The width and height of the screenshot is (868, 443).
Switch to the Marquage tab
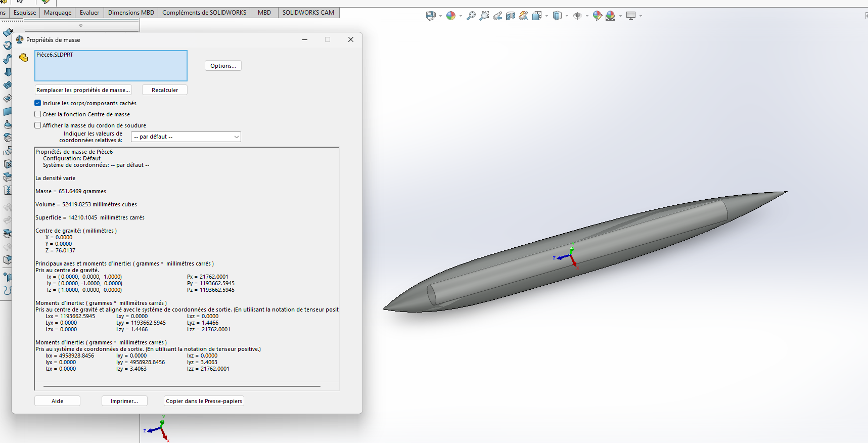[58, 13]
